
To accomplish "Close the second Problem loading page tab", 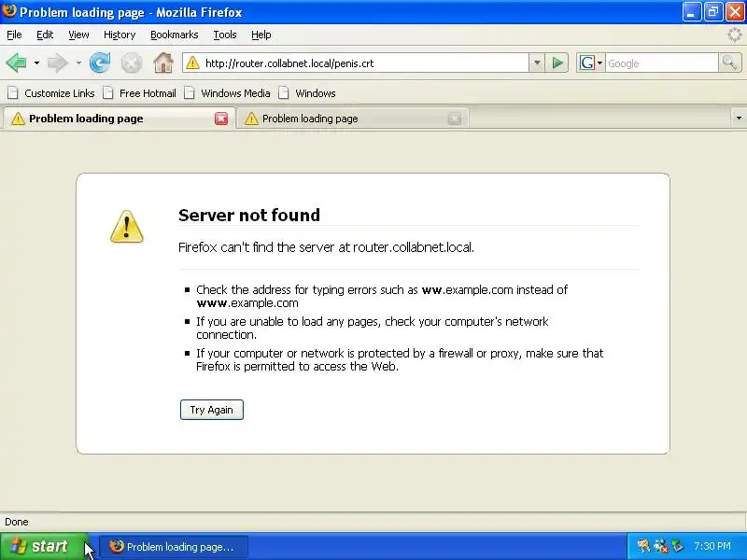I will coord(455,119).
